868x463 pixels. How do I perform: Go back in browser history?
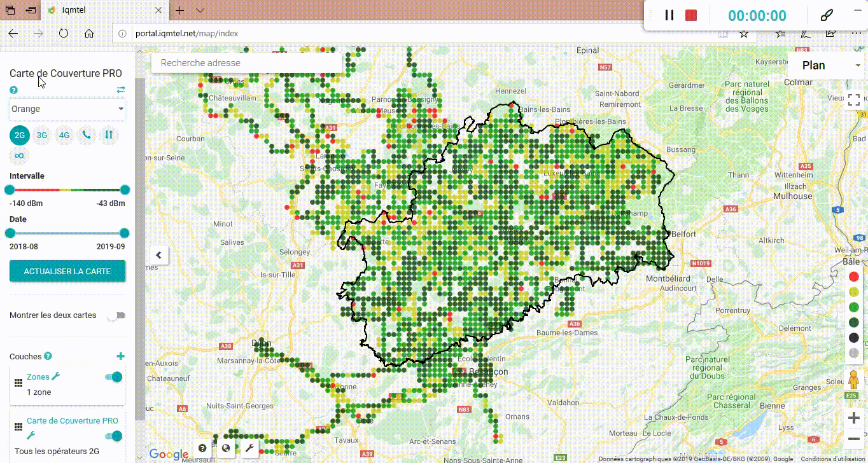point(13,33)
